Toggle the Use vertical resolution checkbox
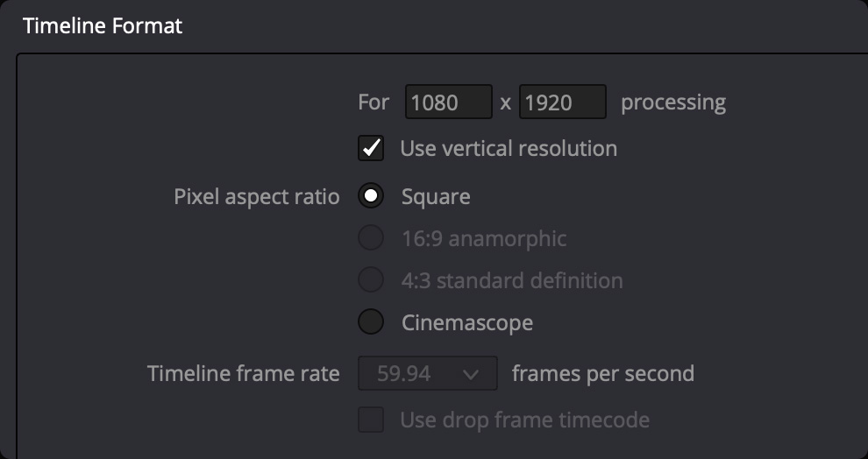 tap(371, 149)
